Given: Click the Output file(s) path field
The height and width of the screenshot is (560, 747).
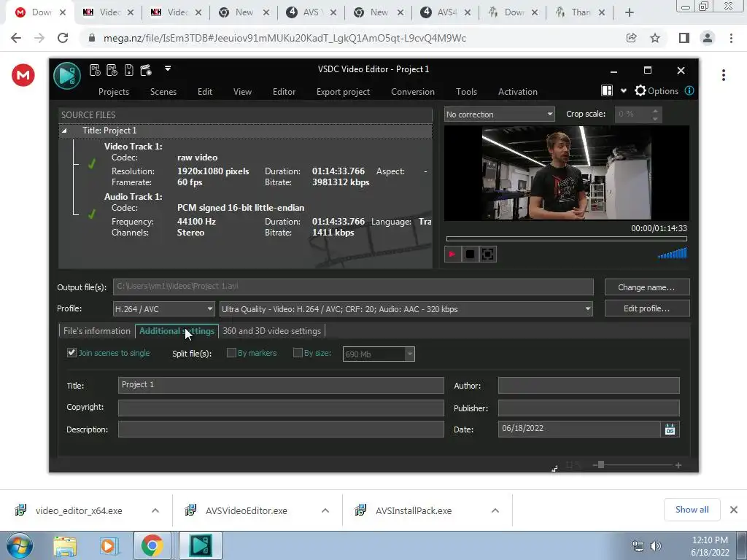Looking at the screenshot, I should click(353, 287).
